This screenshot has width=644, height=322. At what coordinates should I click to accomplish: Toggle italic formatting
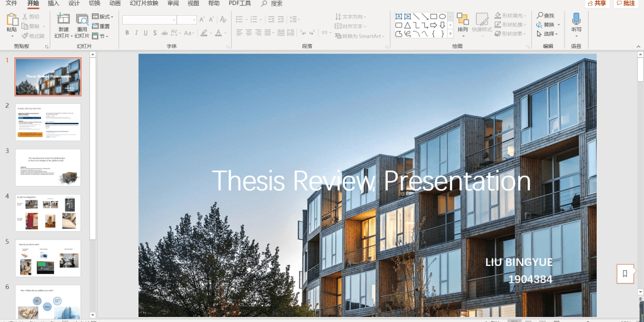(x=136, y=33)
